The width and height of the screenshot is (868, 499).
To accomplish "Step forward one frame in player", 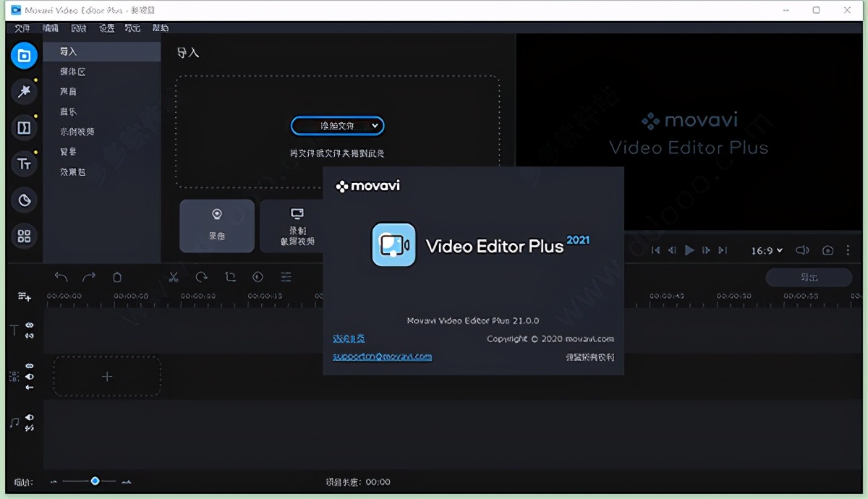I will coord(706,250).
